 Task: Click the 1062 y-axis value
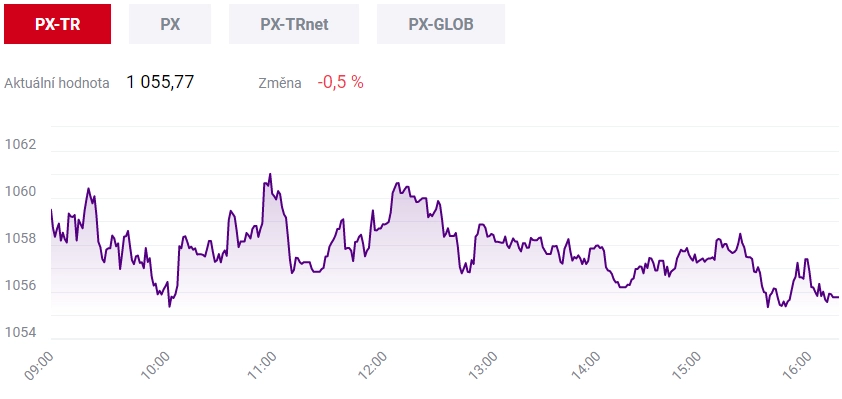pyautogui.click(x=20, y=145)
